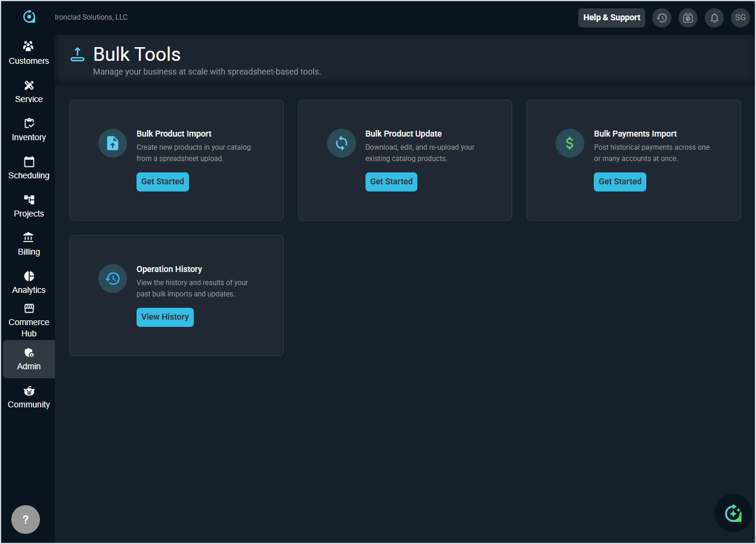Open the timer box icon in header
The width and height of the screenshot is (756, 544).
point(687,18)
